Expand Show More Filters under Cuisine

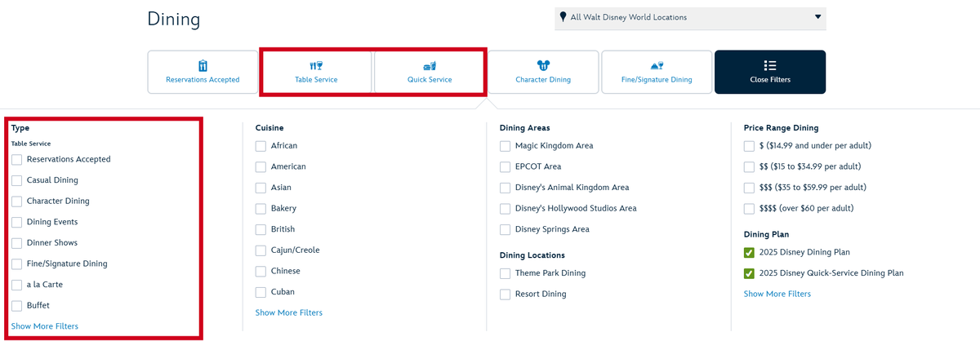coord(289,312)
